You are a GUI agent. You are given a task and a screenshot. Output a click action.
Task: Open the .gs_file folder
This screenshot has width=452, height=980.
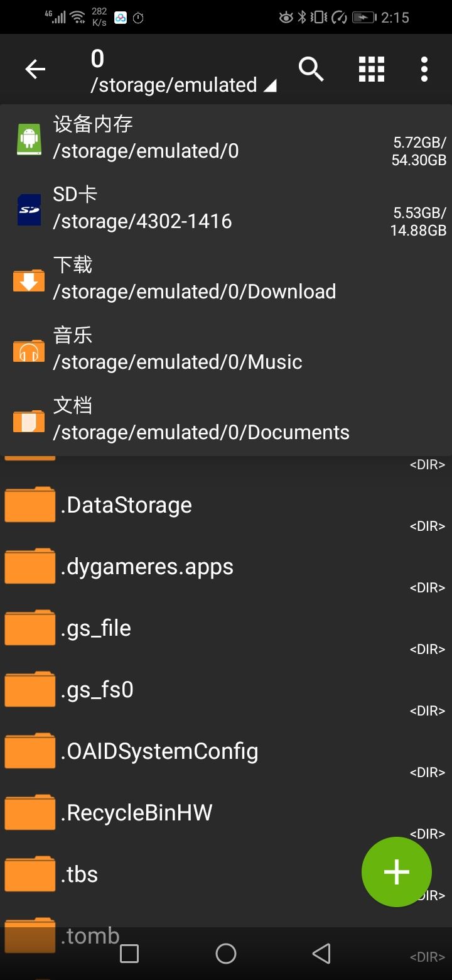coord(96,628)
